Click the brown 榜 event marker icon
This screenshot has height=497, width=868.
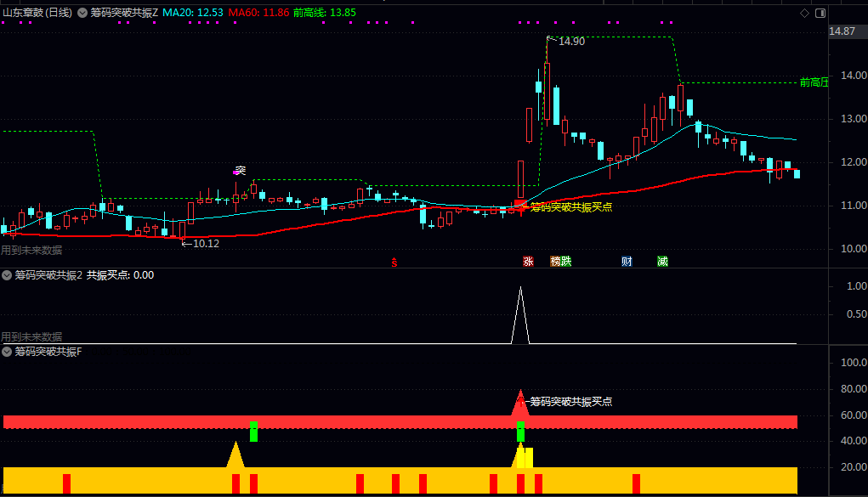click(x=555, y=261)
